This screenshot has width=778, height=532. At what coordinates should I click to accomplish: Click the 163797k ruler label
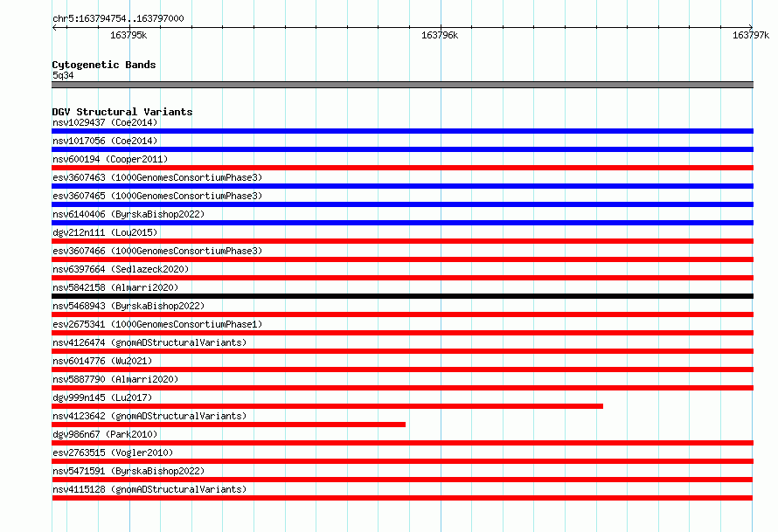pos(751,35)
